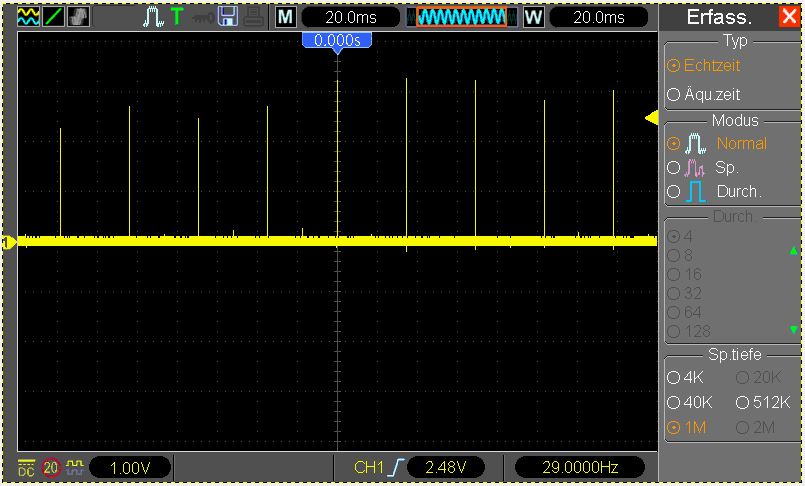Image resolution: width=805 pixels, height=486 pixels.
Task: Click the grayed printer icon
Action: [x=253, y=17]
